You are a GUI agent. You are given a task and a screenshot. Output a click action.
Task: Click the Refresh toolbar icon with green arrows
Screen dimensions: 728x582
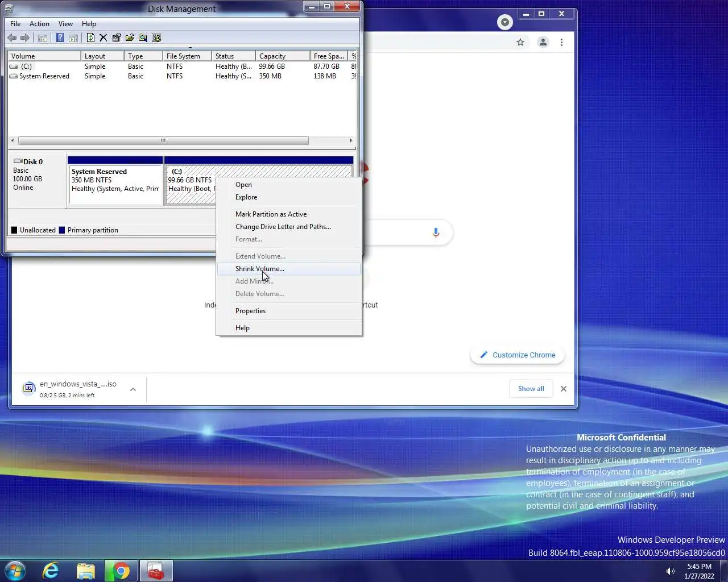click(90, 38)
